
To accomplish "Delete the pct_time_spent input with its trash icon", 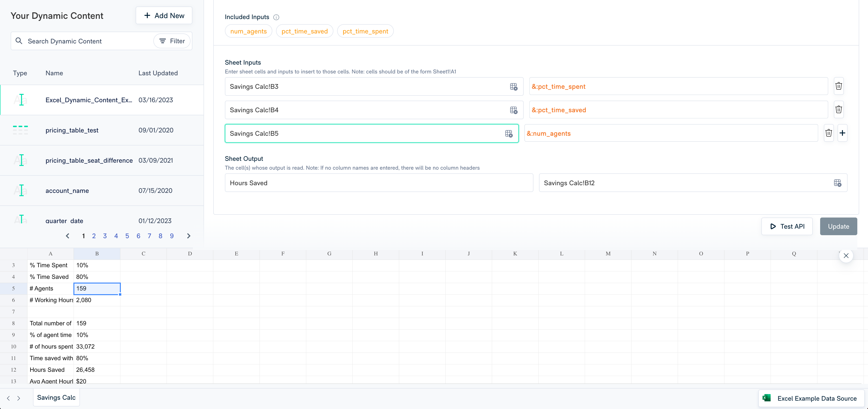I will coord(839,86).
